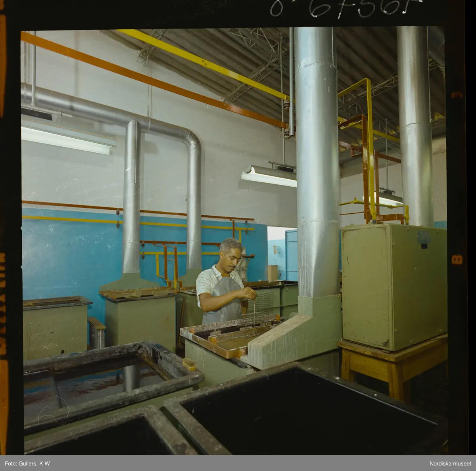Click the 'Nordiska museet' caption text
This screenshot has width=476, height=471.
(448, 463)
